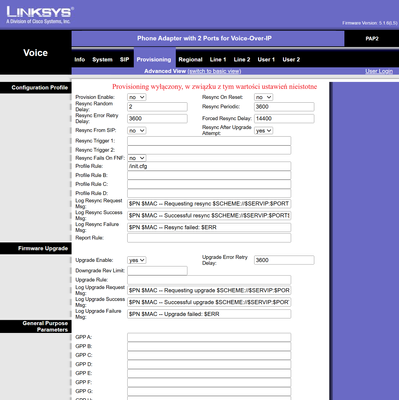Open the Line 2 tab

pos(242,59)
